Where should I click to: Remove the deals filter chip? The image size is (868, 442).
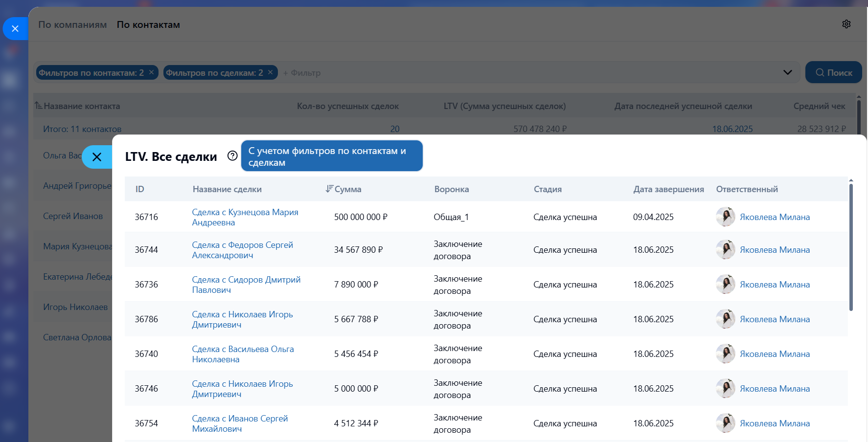[270, 72]
